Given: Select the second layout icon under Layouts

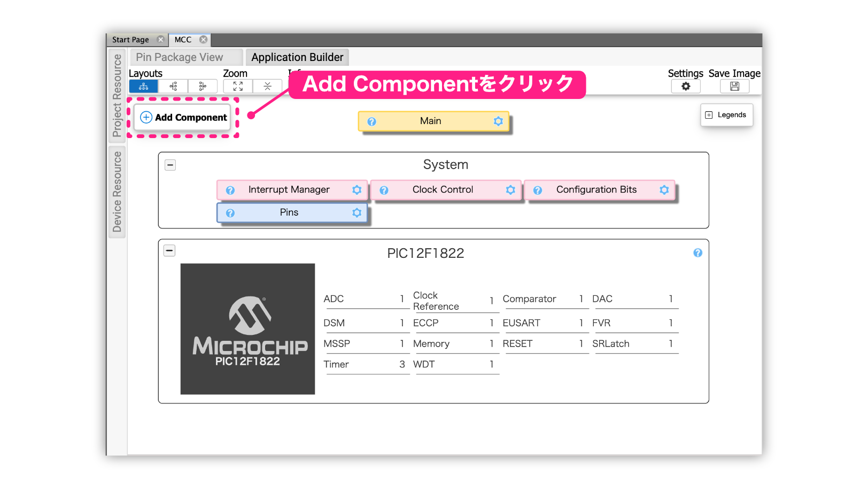Looking at the screenshot, I should click(173, 86).
